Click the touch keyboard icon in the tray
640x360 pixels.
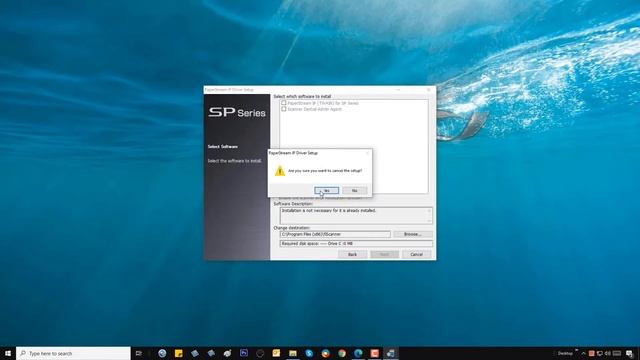(x=617, y=353)
